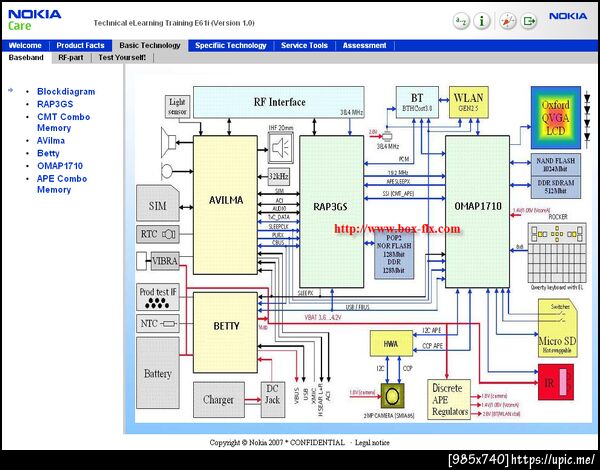
Task: Select the Basic Technology tab
Action: click(x=150, y=46)
